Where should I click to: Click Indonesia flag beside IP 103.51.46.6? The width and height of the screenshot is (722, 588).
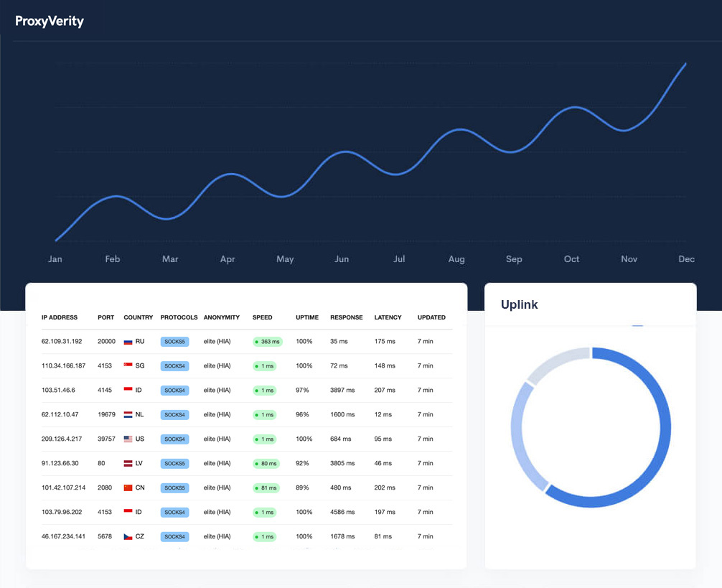click(x=128, y=391)
